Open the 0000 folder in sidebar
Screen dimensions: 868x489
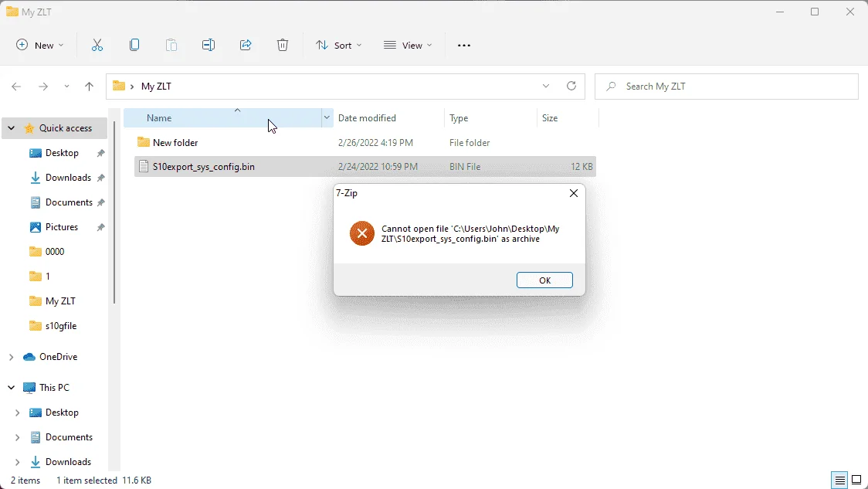54,251
